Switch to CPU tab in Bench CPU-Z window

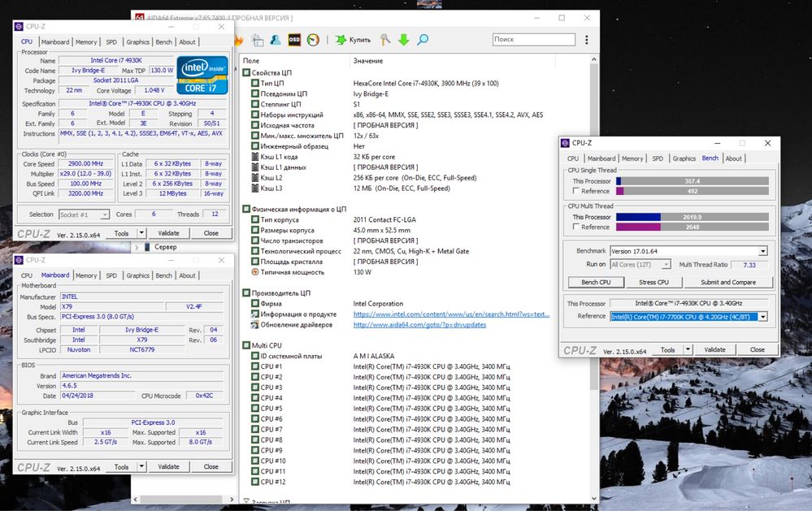[x=573, y=158]
